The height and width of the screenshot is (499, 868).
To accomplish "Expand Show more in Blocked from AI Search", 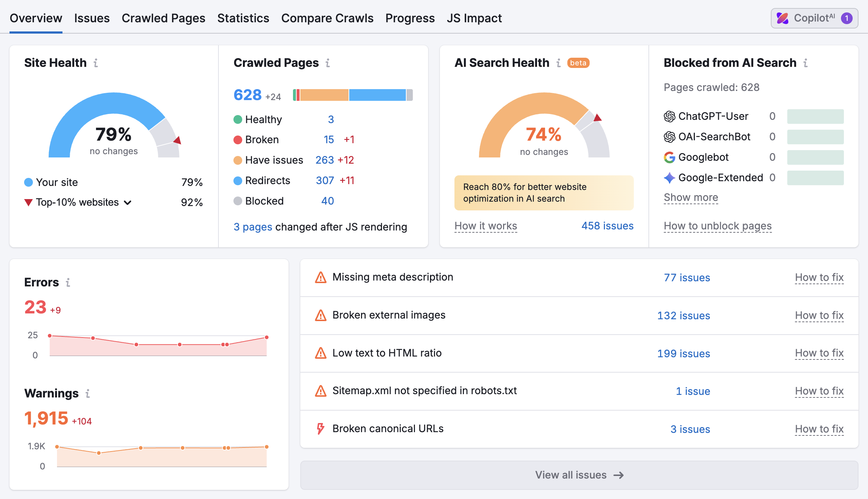I will point(690,197).
